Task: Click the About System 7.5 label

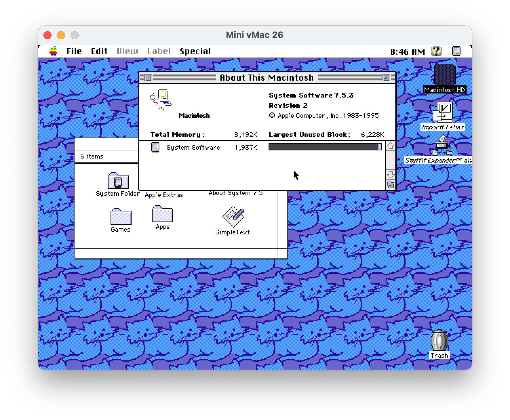Action: tap(235, 193)
